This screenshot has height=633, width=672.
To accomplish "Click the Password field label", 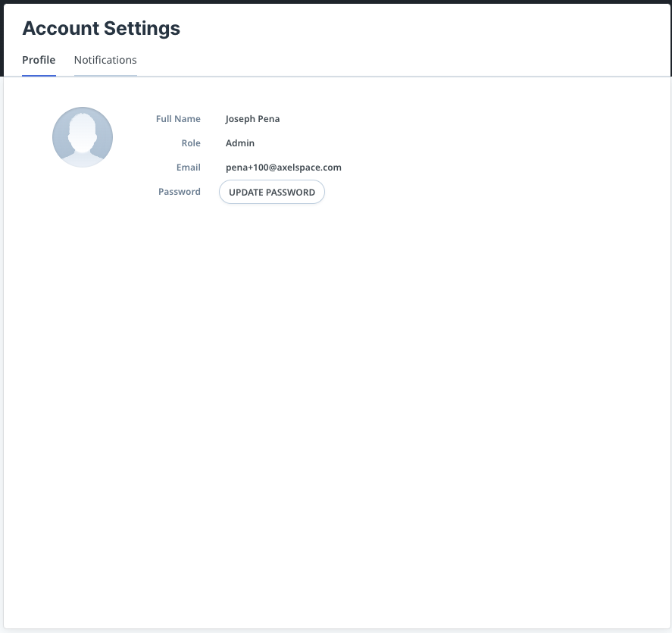I will tap(180, 192).
